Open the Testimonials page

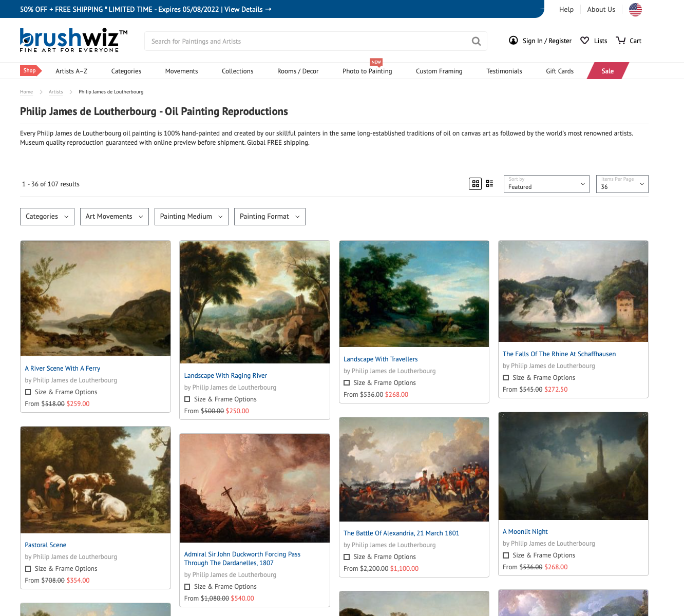pos(504,71)
